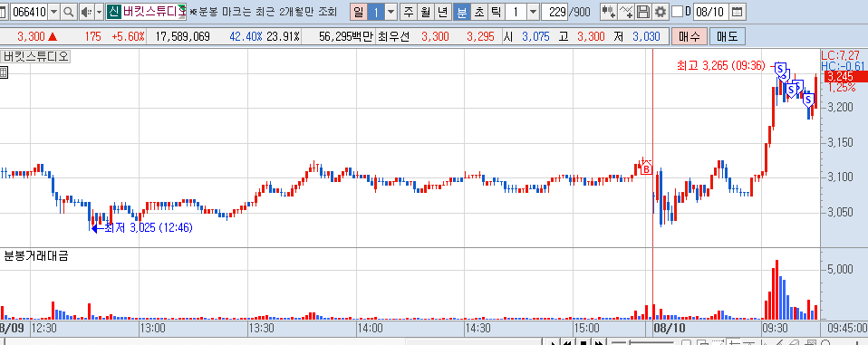The width and height of the screenshot is (868, 345).
Task: Save chart with the floppy disk icon
Action: click(643, 11)
